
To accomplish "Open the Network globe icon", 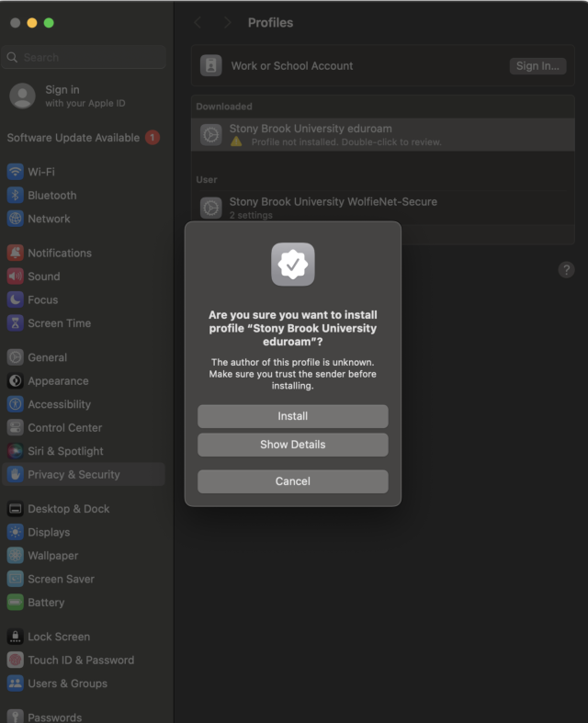I will pos(16,219).
